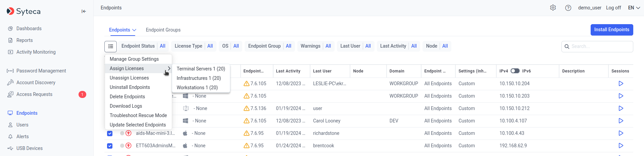Click the Log off link
This screenshot has height=156, width=644.
coord(613,8)
